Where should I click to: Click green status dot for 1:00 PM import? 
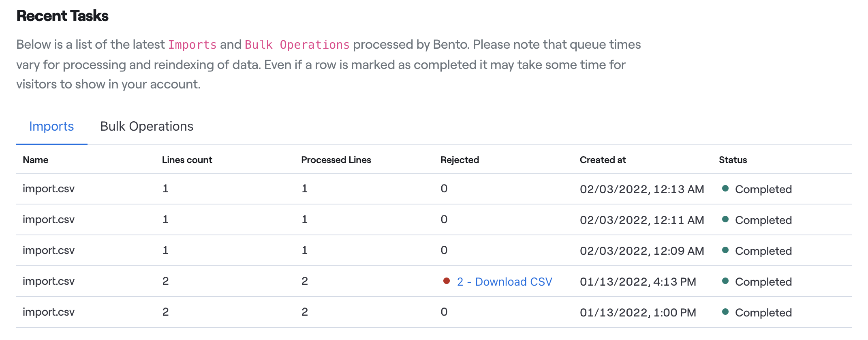coord(726,312)
